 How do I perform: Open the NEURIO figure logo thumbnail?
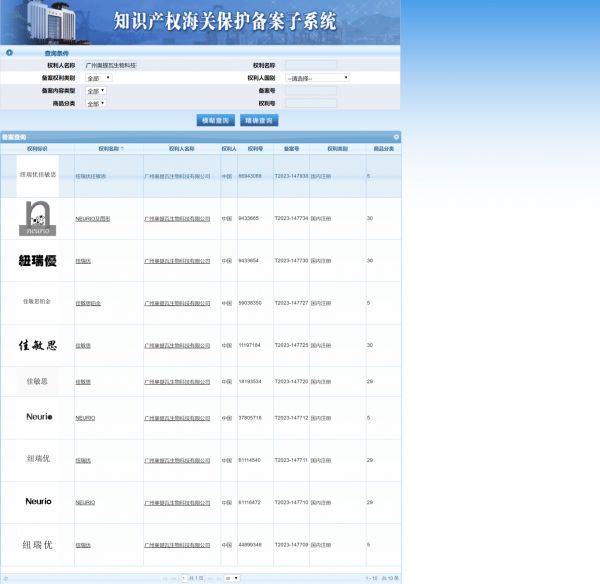tap(38, 218)
